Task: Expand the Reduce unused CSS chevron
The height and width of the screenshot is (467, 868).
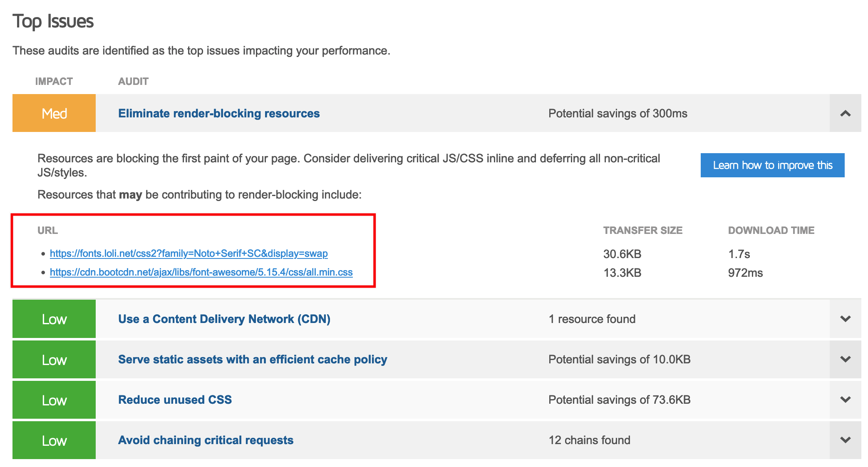Action: coord(845,400)
